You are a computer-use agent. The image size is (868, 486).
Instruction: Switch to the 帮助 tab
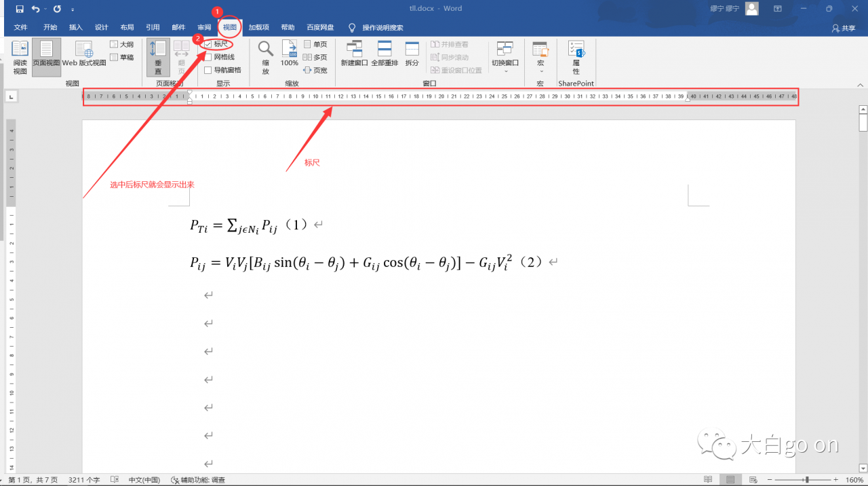288,28
